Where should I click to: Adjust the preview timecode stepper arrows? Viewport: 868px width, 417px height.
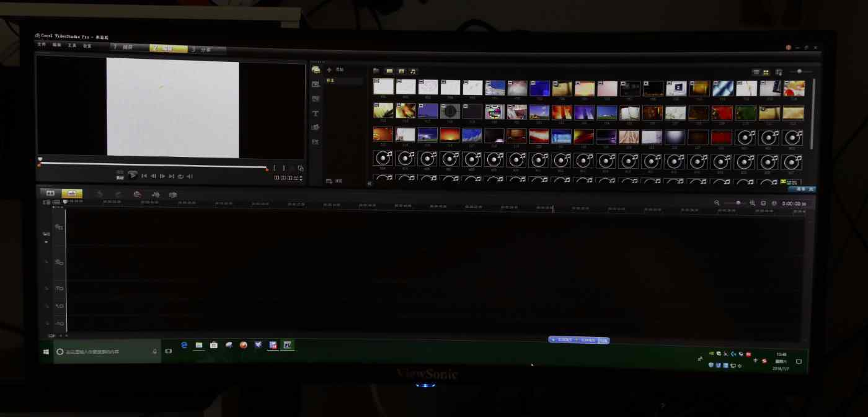coord(301,178)
